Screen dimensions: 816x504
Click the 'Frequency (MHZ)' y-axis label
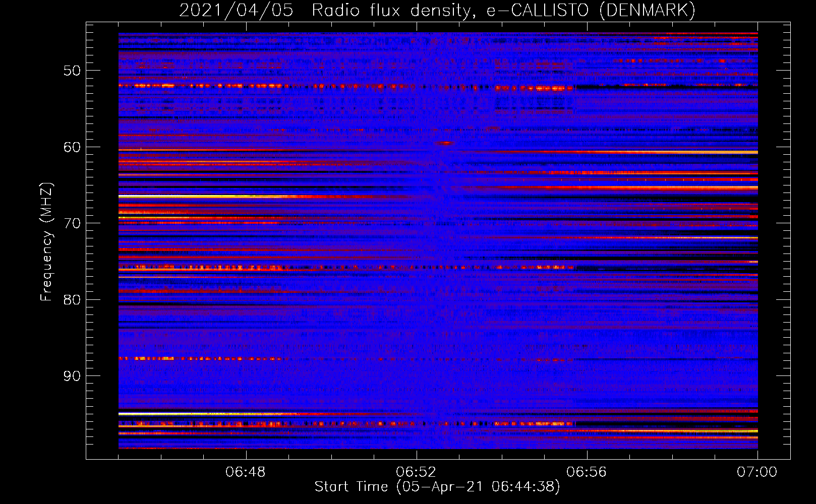(x=46, y=242)
